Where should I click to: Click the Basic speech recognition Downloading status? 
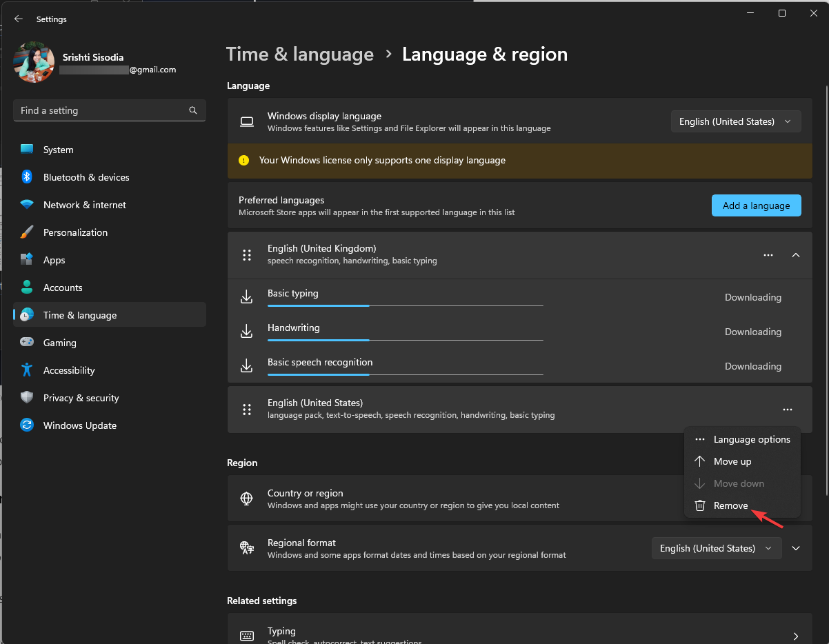coord(753,366)
